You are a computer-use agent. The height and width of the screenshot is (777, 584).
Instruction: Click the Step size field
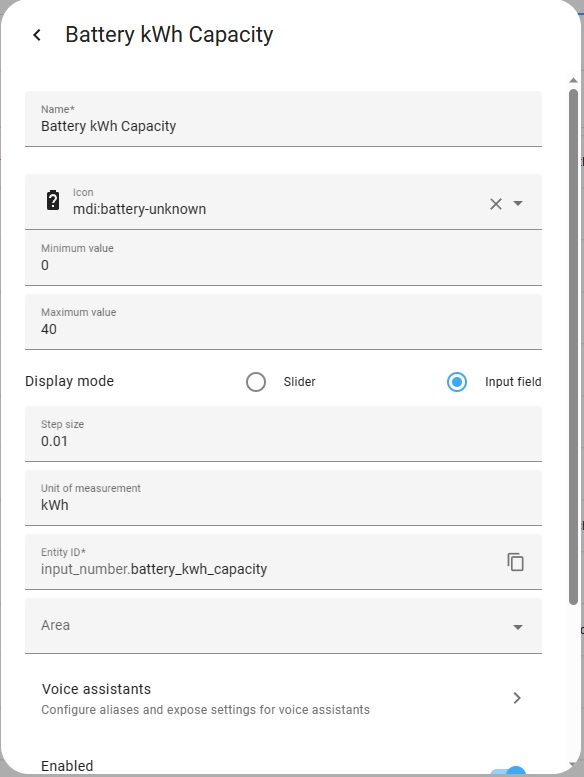(x=283, y=434)
